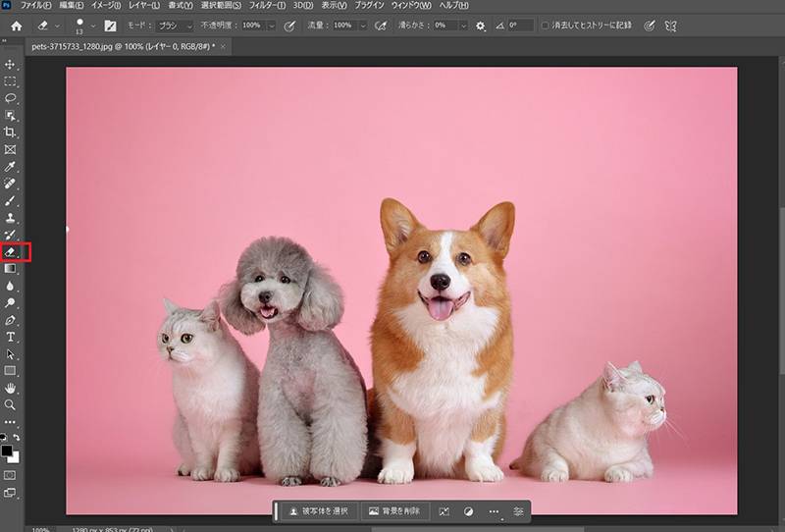Select the Gradient tool
This screenshot has width=785, height=532.
pyautogui.click(x=10, y=269)
